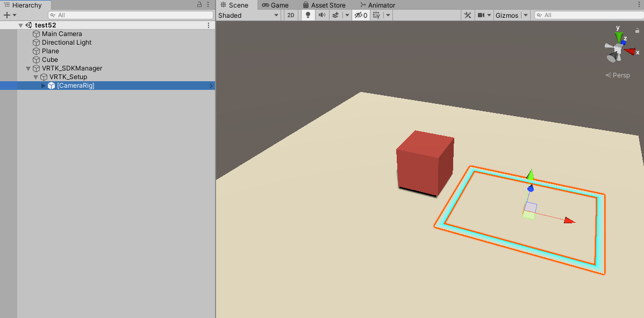The height and width of the screenshot is (318, 644).
Task: Toggle scene lighting in the Scene view toolbar
Action: tap(307, 15)
